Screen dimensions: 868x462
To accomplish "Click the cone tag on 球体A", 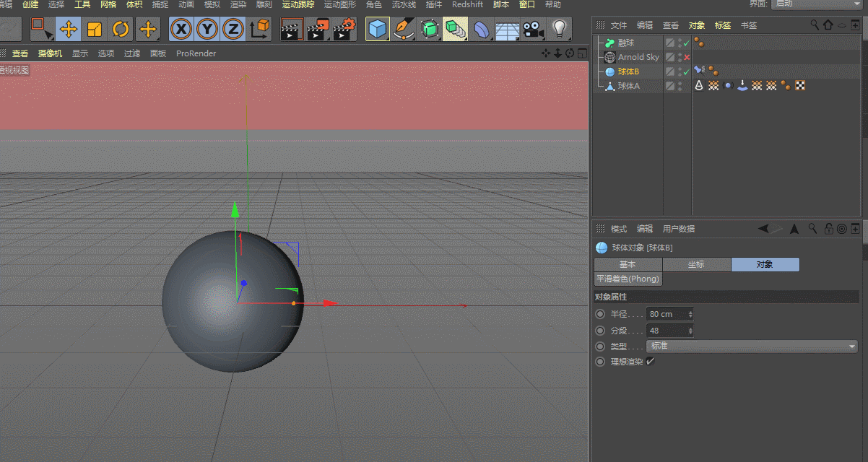I will tap(699, 85).
